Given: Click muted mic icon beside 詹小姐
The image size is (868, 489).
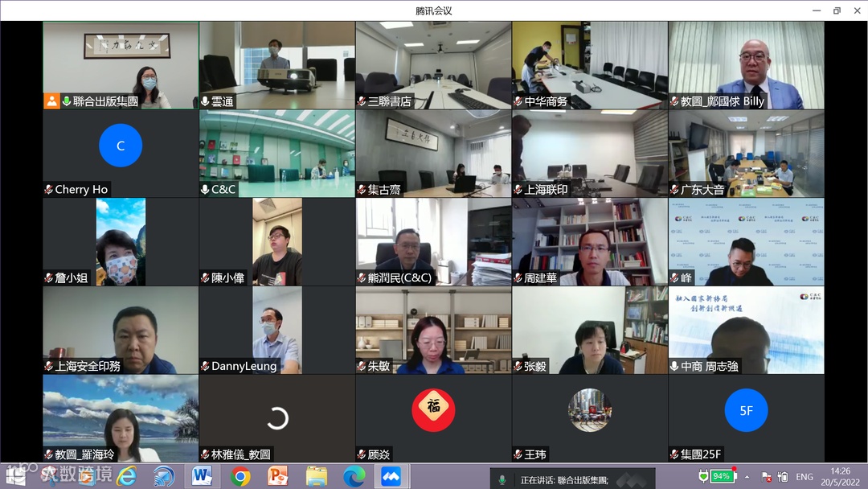Looking at the screenshot, I should 49,278.
